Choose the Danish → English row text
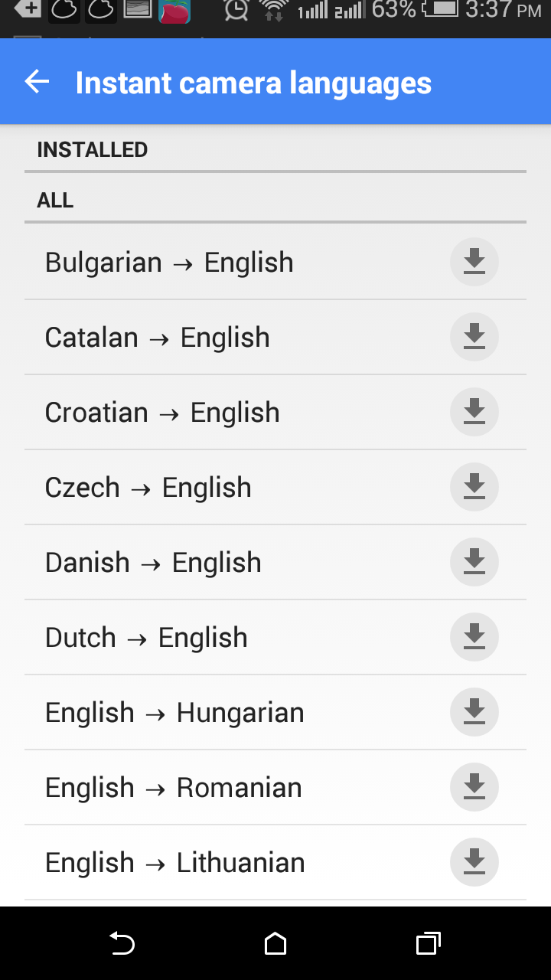Viewport: 551px width, 980px height. (x=153, y=563)
